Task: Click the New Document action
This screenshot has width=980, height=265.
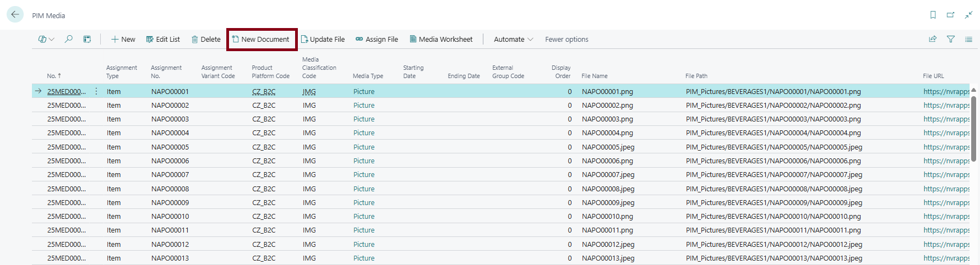Action: pyautogui.click(x=261, y=39)
